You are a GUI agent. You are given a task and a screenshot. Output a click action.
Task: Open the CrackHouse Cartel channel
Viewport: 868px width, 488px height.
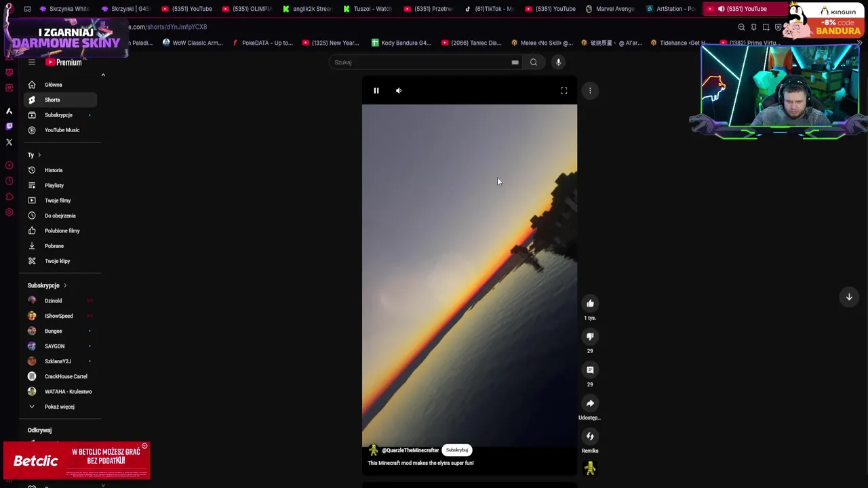click(60, 376)
